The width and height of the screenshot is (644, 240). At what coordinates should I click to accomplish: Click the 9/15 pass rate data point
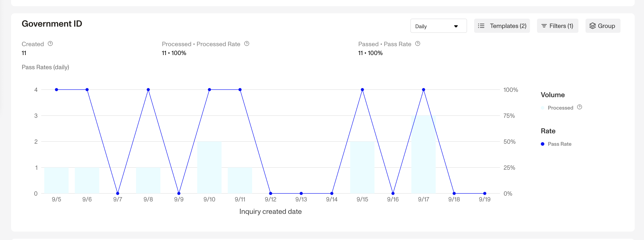pyautogui.click(x=362, y=90)
